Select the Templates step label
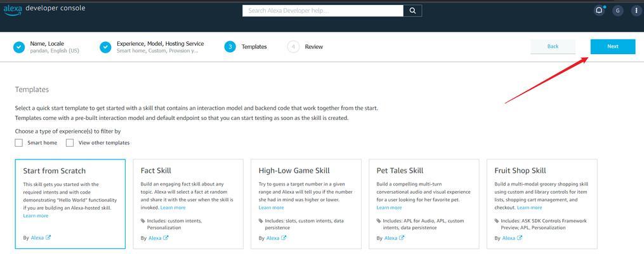Image resolution: width=644 pixels, height=254 pixels. 254,47
